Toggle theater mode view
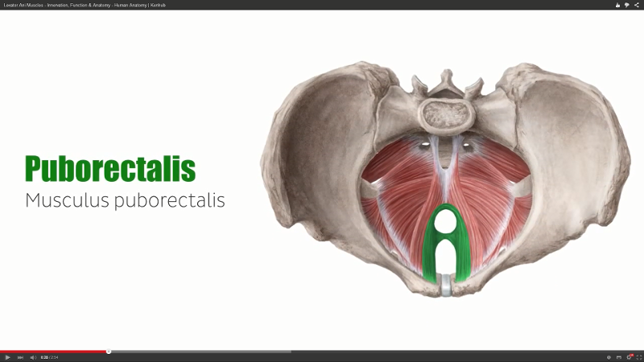644x362 pixels. [618, 357]
